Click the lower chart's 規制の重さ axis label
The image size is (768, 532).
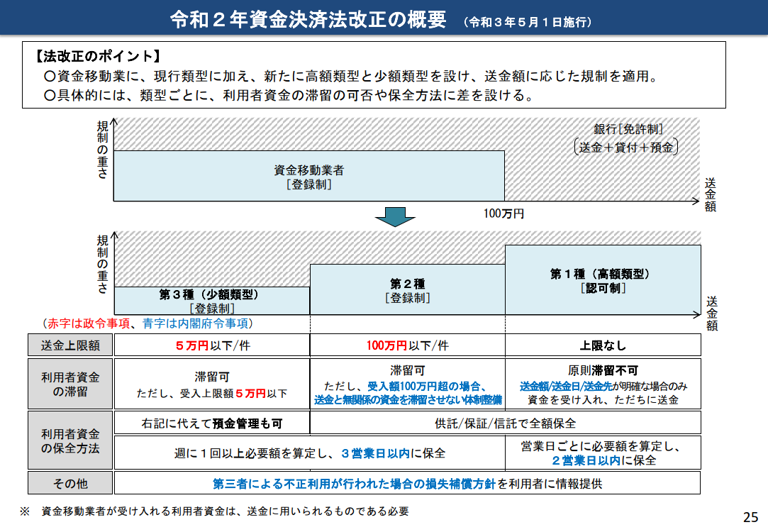pyautogui.click(x=102, y=264)
